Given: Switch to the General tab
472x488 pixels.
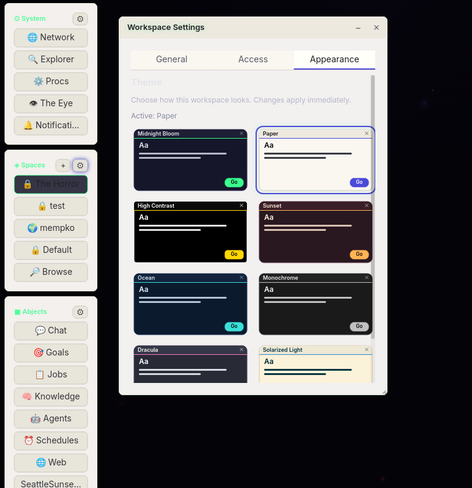Looking at the screenshot, I should pos(172,60).
